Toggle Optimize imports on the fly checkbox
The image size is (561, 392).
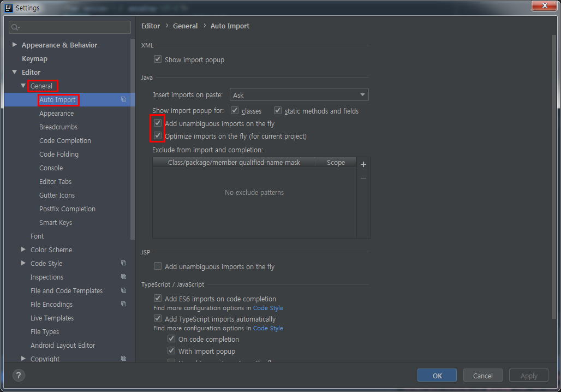pos(157,136)
